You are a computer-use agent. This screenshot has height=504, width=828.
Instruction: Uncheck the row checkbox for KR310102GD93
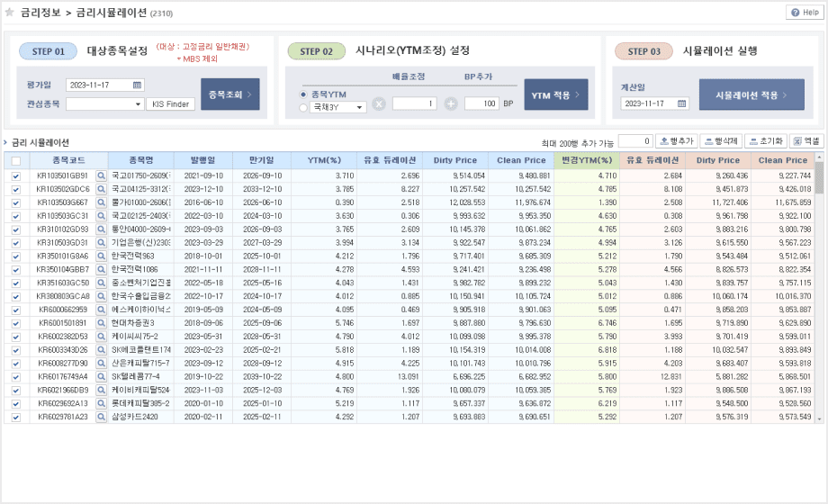[16, 229]
